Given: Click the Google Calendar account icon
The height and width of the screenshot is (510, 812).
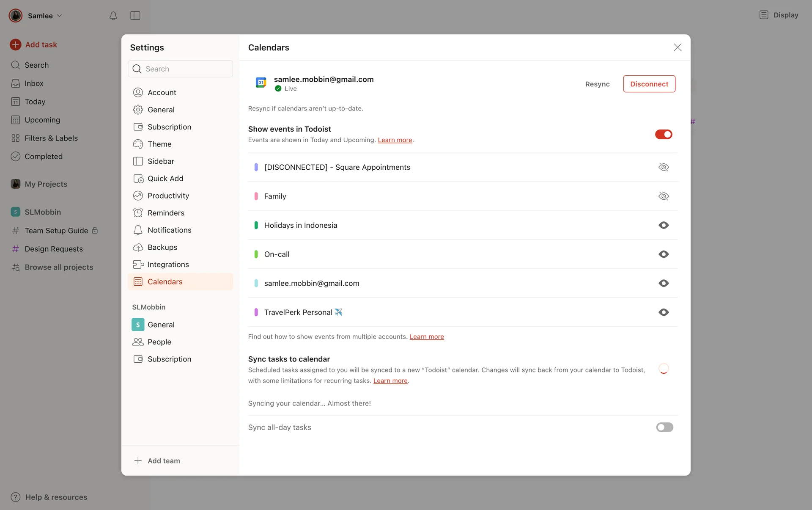Looking at the screenshot, I should [x=261, y=83].
